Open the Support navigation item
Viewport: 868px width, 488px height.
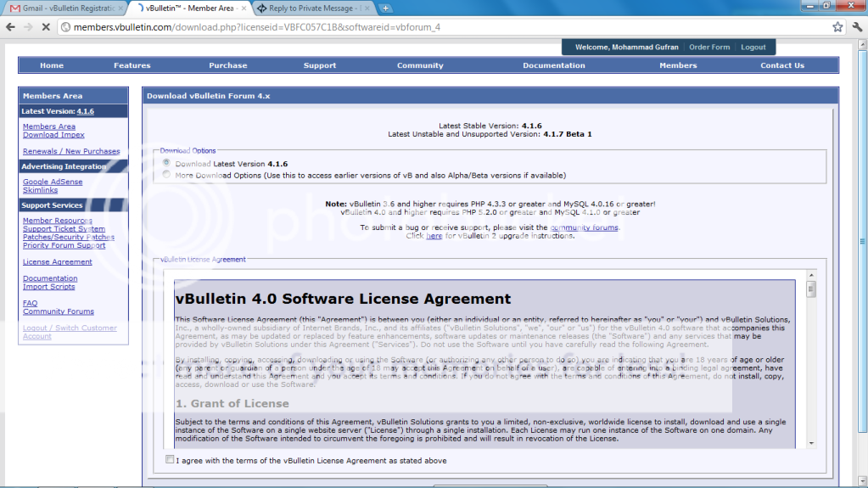[319, 65]
